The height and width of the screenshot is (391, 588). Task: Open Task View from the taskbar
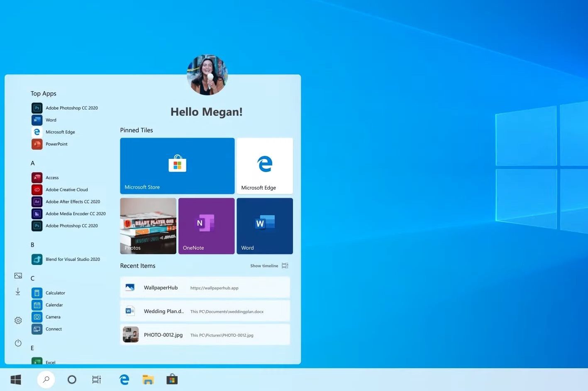96,379
